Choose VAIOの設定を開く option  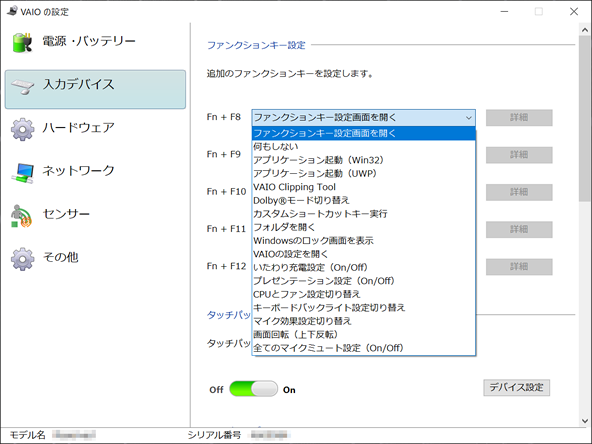click(x=364, y=254)
